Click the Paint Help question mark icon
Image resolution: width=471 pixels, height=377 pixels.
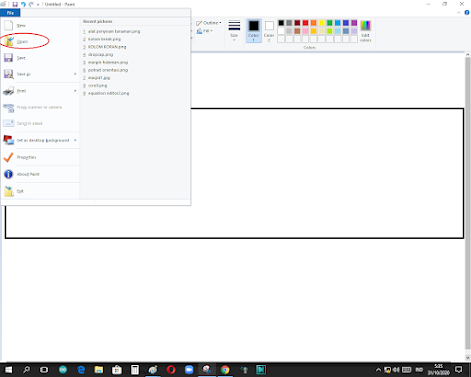pyautogui.click(x=467, y=13)
